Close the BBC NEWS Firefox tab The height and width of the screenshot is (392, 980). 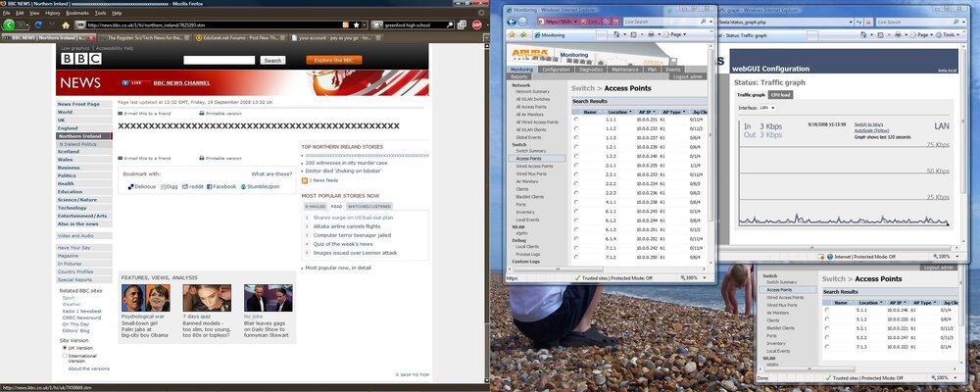click(90, 37)
